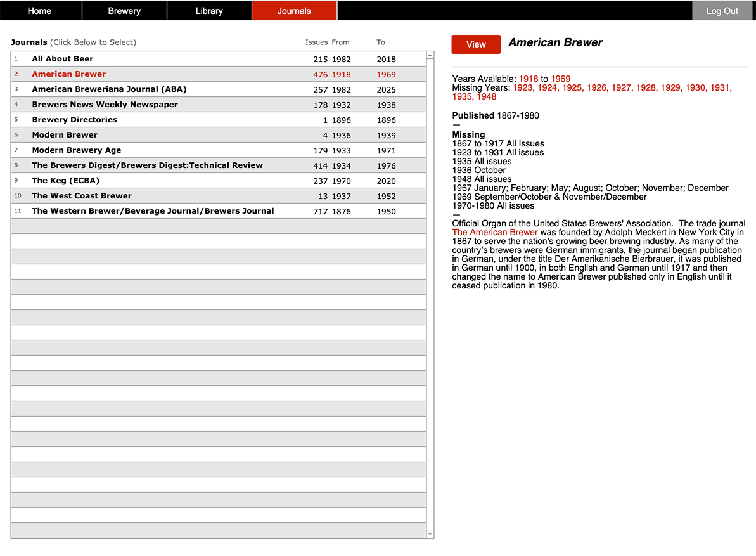The height and width of the screenshot is (556, 756).
Task: Select the Modern Brewery Age journal
Action: point(76,150)
